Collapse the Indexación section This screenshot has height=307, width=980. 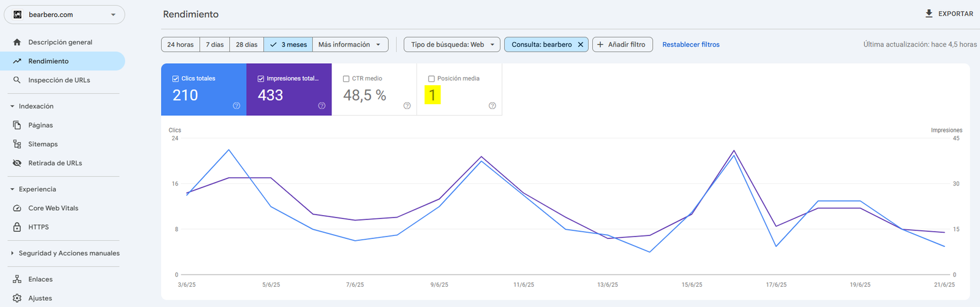[12, 107]
